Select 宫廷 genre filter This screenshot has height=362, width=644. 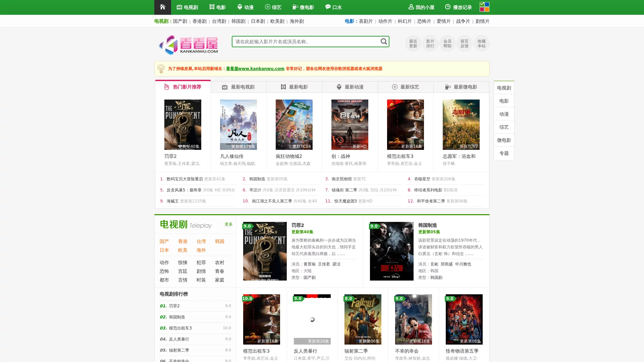coord(183,271)
